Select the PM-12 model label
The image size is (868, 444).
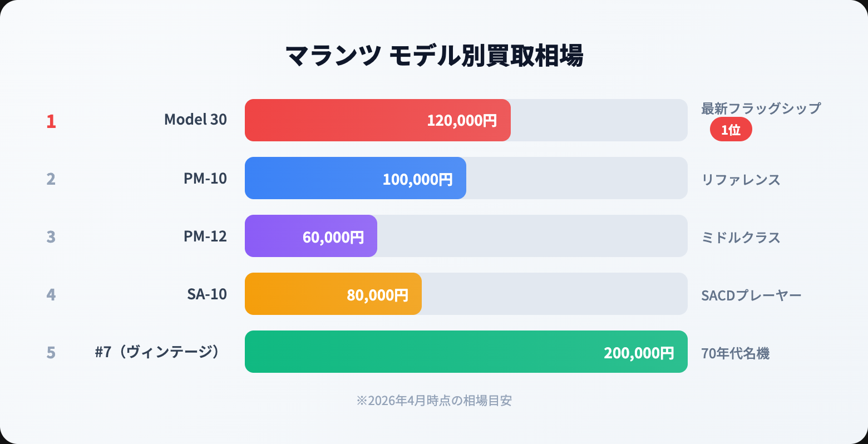point(205,236)
